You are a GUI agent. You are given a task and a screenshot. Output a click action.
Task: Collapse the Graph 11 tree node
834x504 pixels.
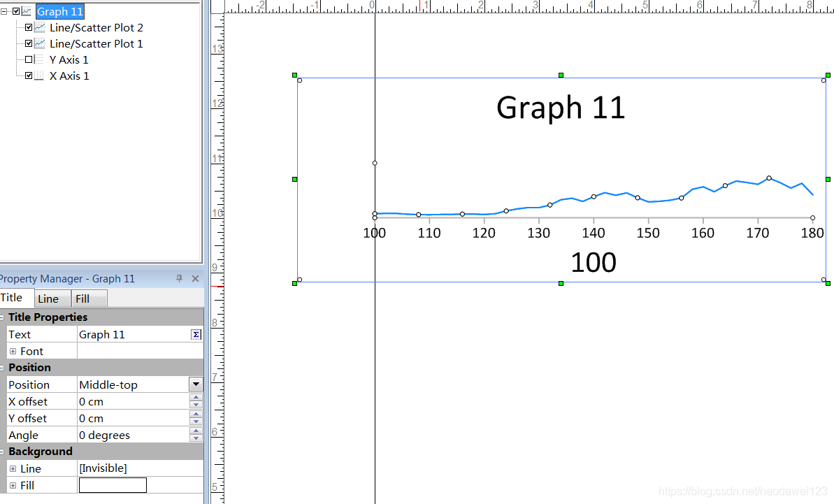[x=4, y=11]
